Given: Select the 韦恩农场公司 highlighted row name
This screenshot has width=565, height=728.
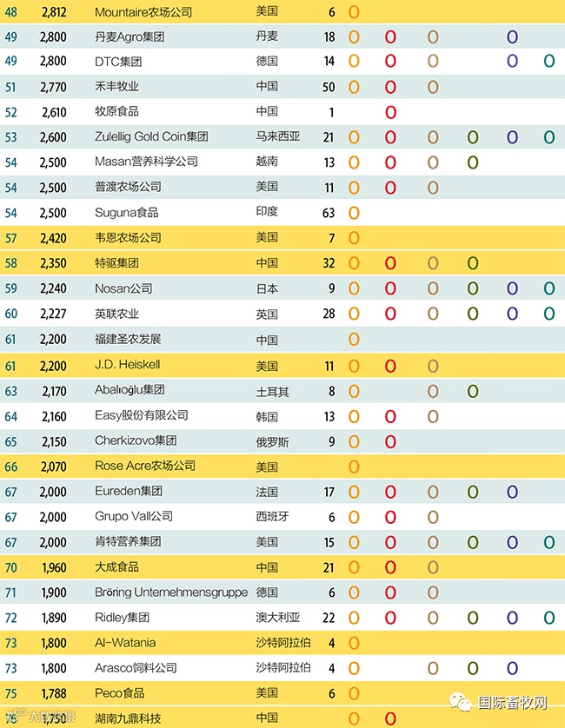Looking at the screenshot, I should click(128, 238).
